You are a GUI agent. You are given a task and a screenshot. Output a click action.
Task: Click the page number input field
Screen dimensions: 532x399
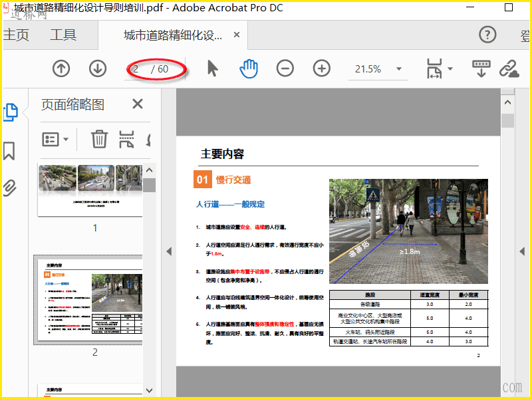[x=136, y=69]
